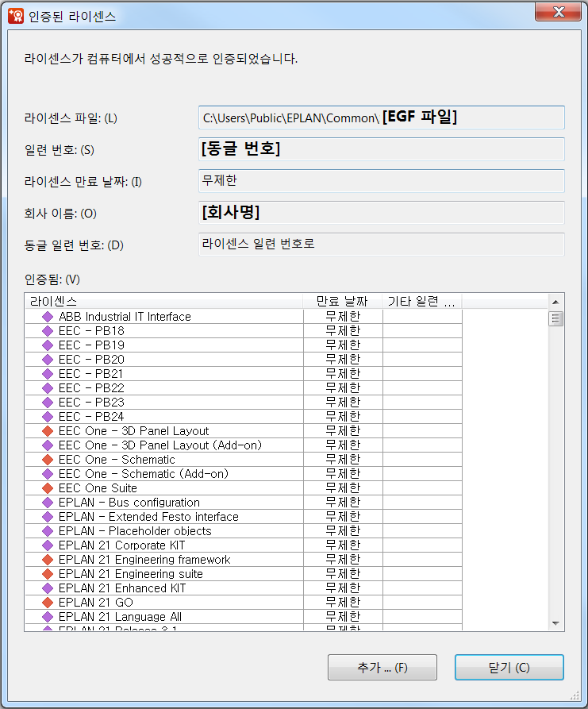Click the 무제한 cell for ABB Industrial IT Interface
Viewport: 588px width, 709px height.
(343, 317)
